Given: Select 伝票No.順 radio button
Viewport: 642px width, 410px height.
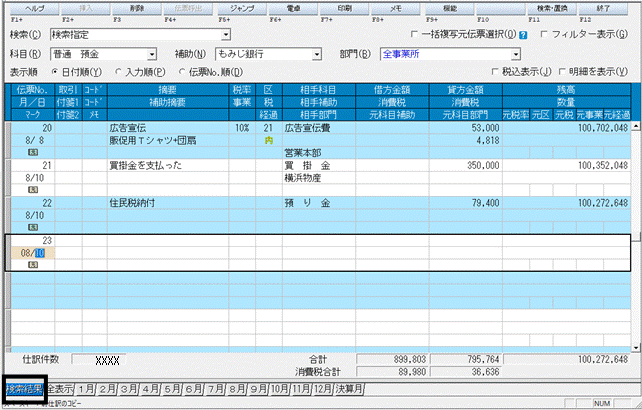Looking at the screenshot, I should (182, 72).
